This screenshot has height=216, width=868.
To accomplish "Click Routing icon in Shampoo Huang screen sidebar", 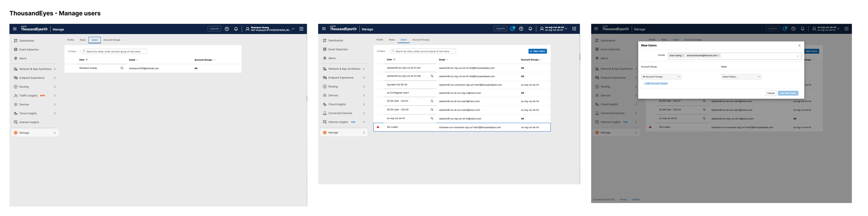I will (x=16, y=87).
